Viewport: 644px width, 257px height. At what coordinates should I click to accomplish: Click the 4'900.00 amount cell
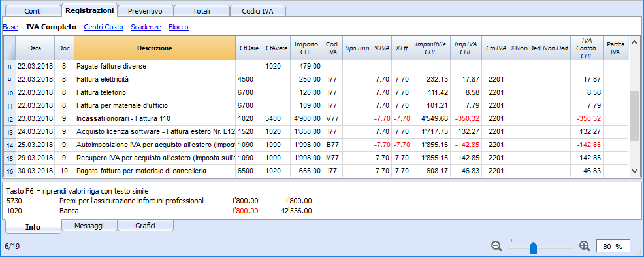306,119
